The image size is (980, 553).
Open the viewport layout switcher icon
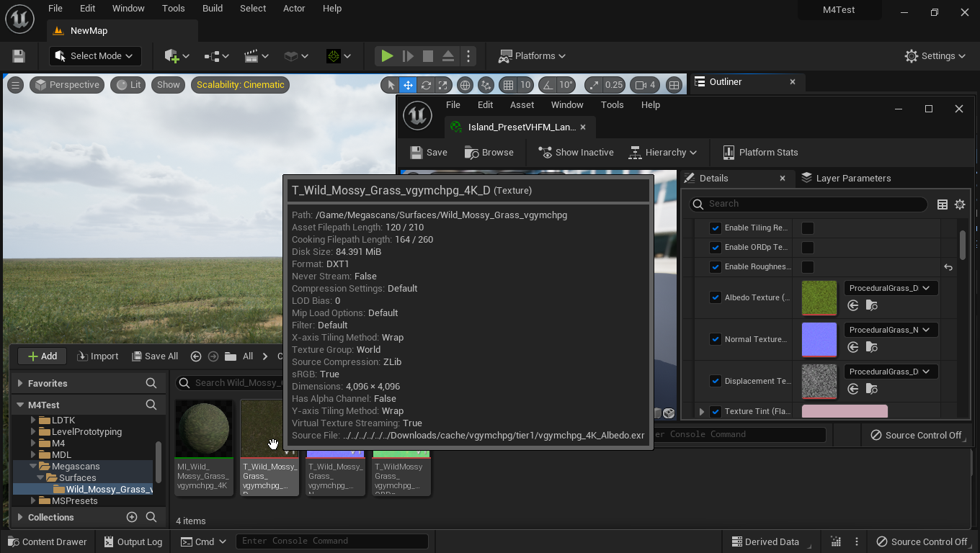pyautogui.click(x=674, y=85)
